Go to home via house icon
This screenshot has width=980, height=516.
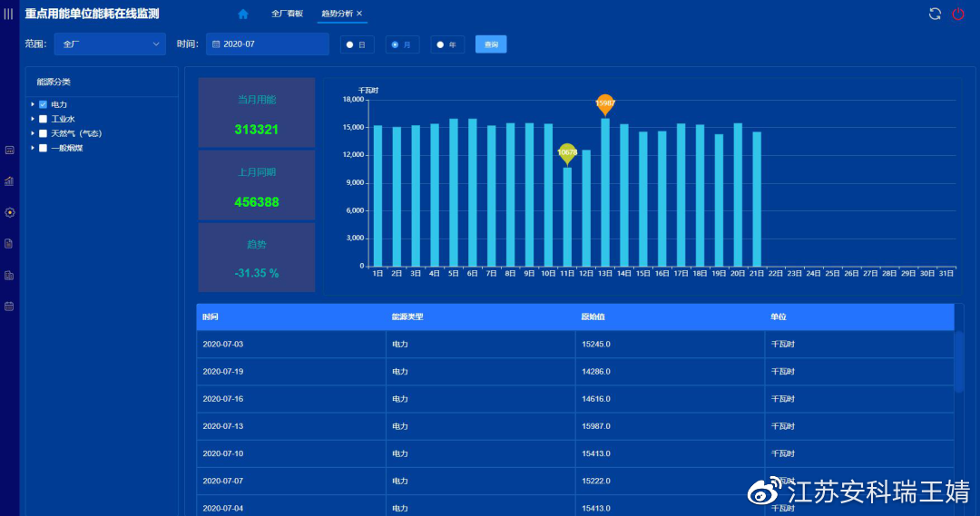[x=243, y=14]
